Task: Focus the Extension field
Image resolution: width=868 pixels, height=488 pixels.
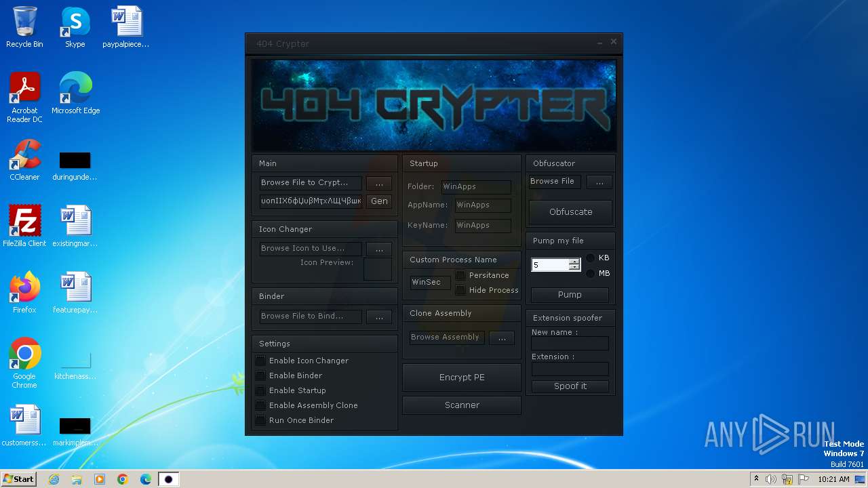Action: click(570, 369)
